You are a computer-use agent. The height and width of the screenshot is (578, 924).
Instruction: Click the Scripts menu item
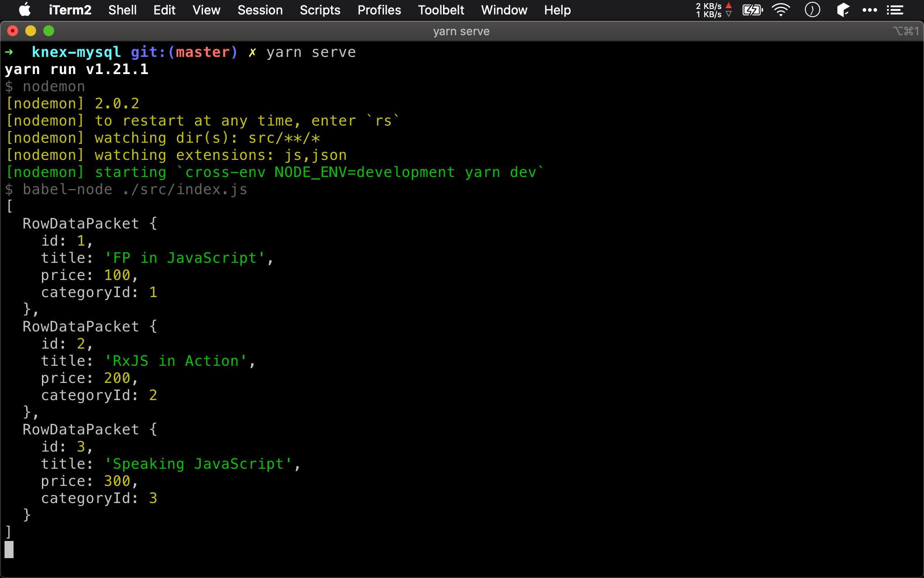(x=320, y=10)
